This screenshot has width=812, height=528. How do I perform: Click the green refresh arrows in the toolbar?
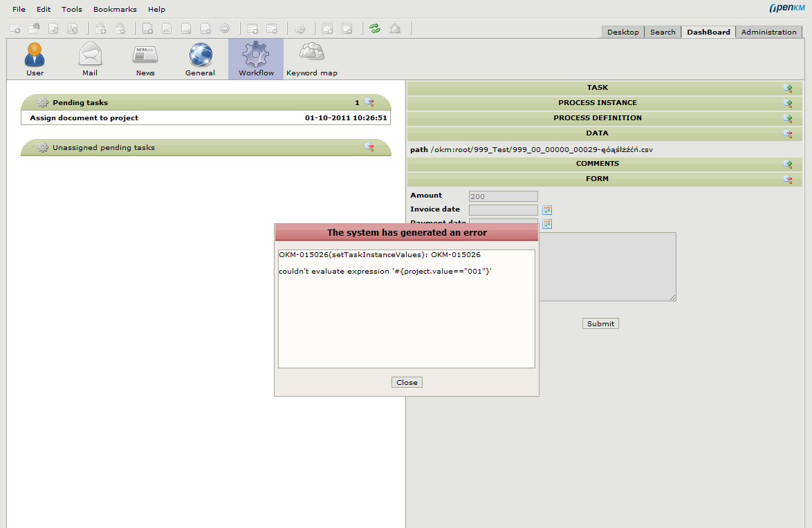375,28
